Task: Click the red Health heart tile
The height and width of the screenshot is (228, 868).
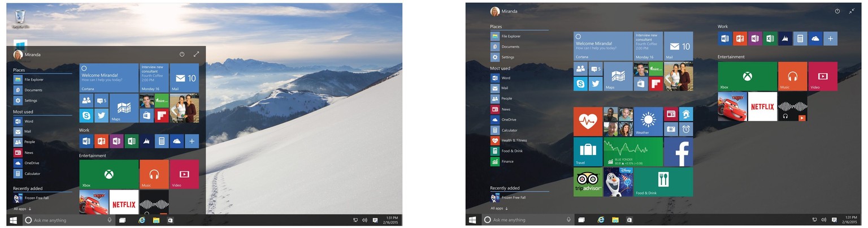Action: tap(588, 121)
